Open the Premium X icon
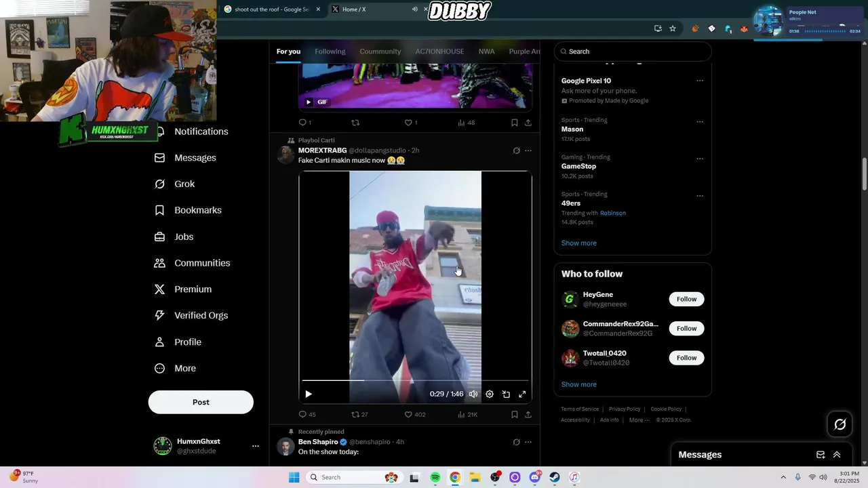Viewport: 868px width, 488px height. [x=159, y=289]
